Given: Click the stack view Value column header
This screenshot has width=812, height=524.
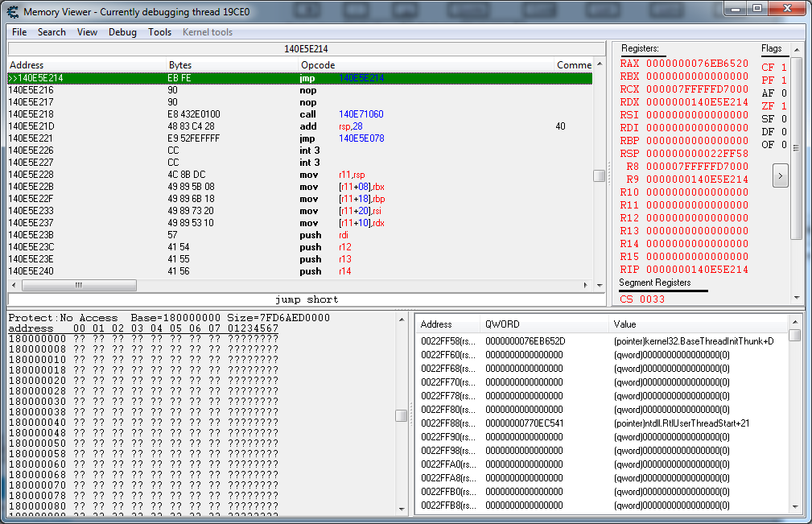Looking at the screenshot, I should point(698,324).
